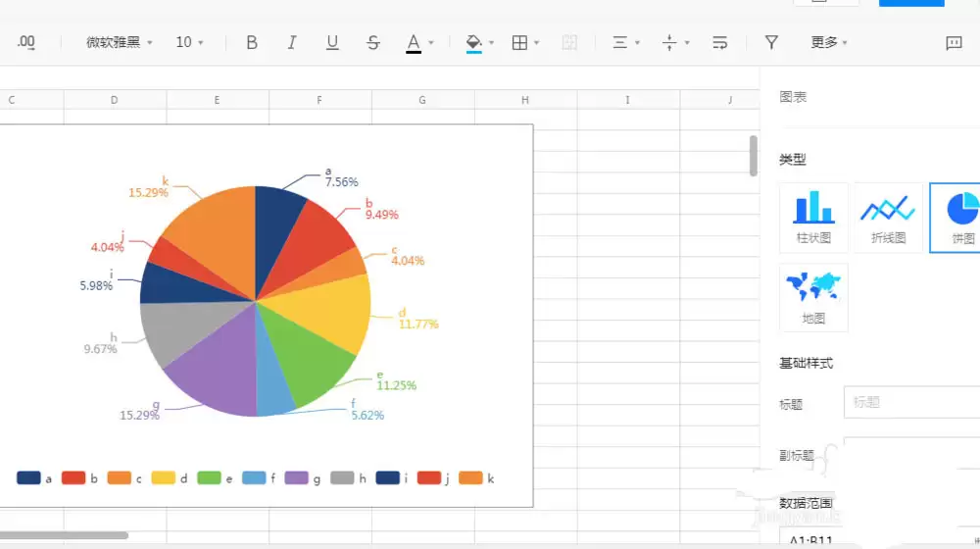This screenshot has width=980, height=549.
Task: Open the 微软雅黑 font dropdown
Action: click(x=120, y=42)
